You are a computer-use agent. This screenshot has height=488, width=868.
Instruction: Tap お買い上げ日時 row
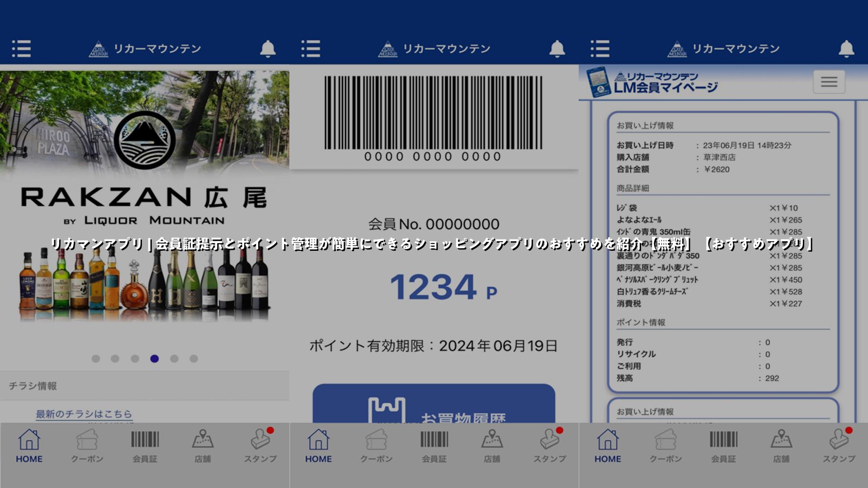tap(723, 145)
